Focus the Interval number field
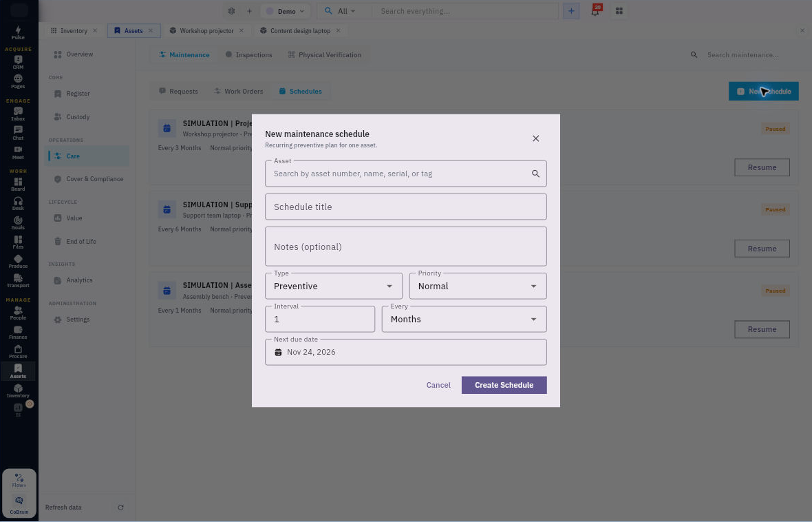 click(x=320, y=320)
